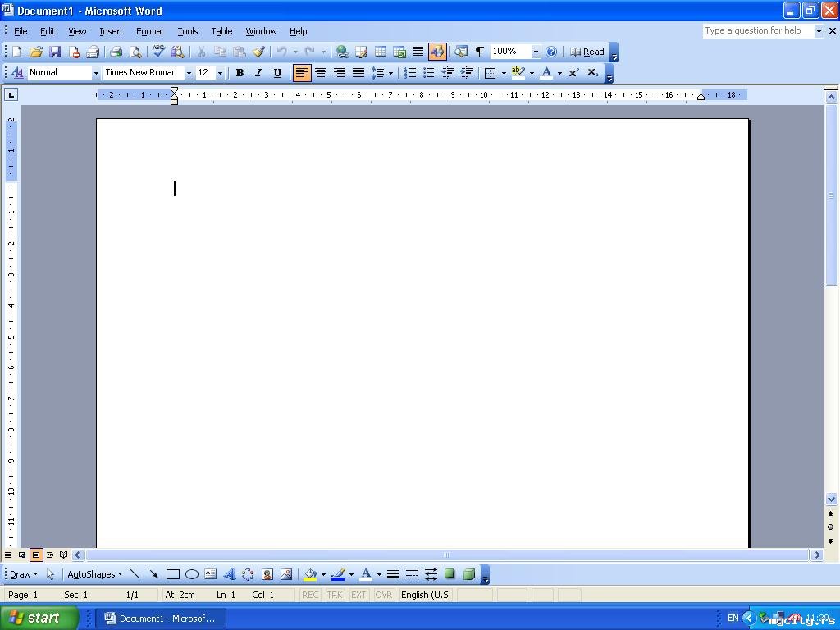The image size is (840, 630).
Task: Click the Windows start button
Action: 38,619
